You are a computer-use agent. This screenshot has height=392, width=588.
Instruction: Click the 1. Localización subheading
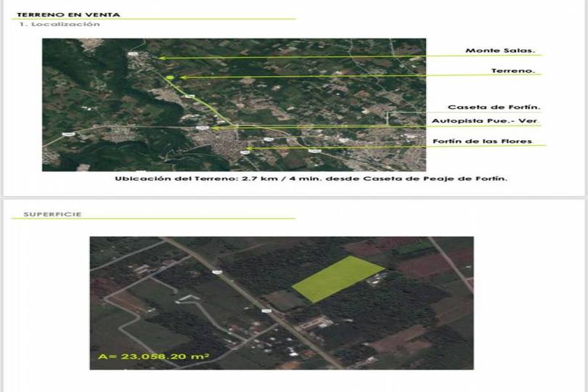(60, 25)
